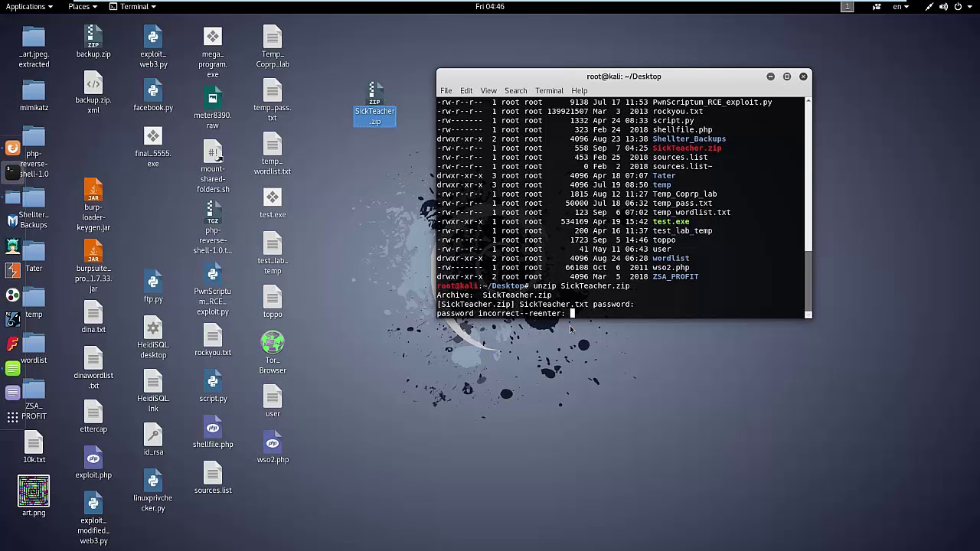Open the Terminal app menu in top bar
This screenshot has height=551, width=980.
pos(133,7)
